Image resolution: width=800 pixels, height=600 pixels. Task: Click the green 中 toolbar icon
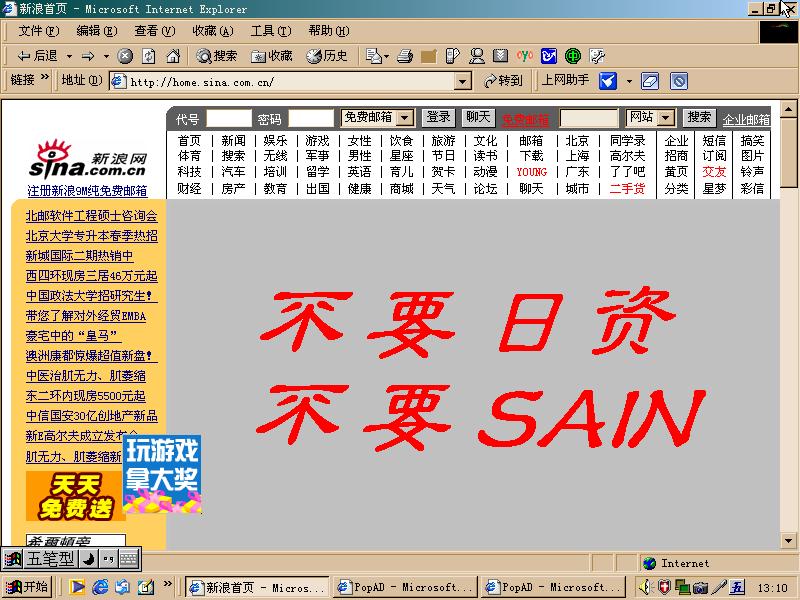[x=573, y=56]
